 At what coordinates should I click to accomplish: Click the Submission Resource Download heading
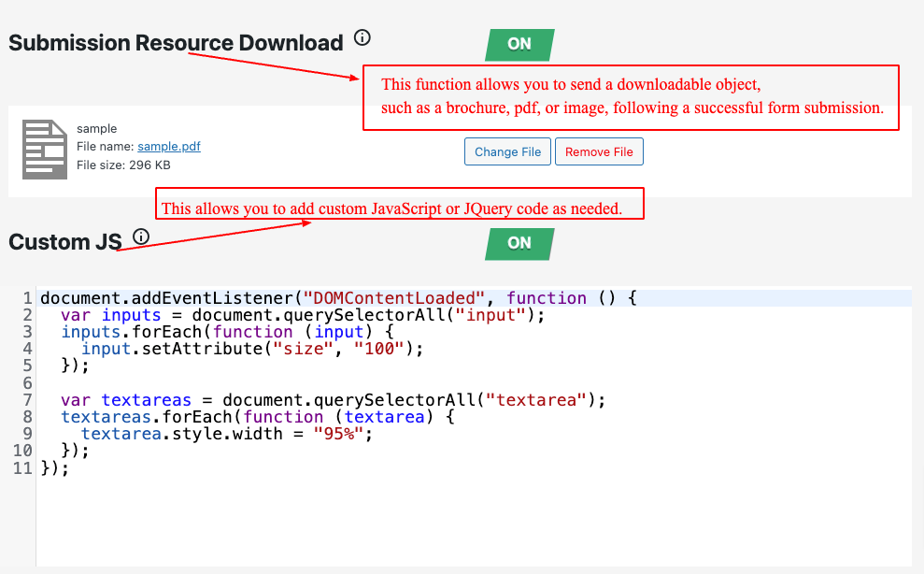point(176,43)
